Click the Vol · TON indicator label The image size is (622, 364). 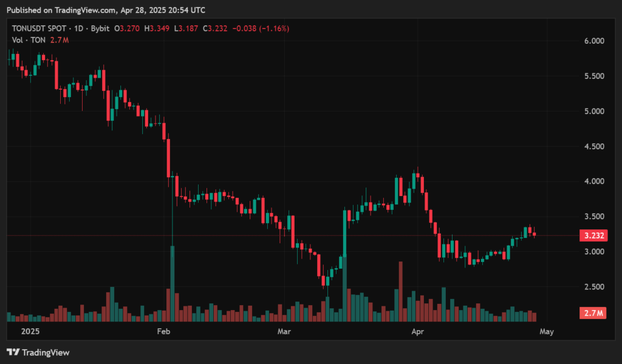click(29, 40)
